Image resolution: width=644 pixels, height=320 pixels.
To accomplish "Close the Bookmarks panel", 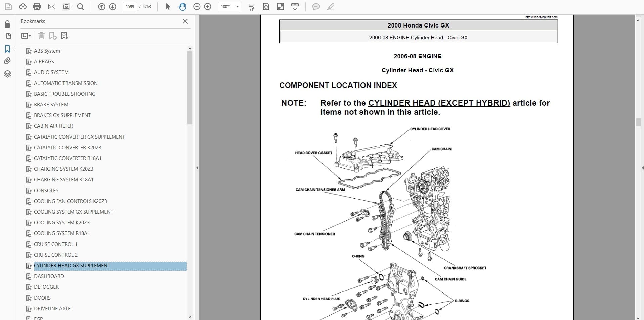I will click(185, 21).
